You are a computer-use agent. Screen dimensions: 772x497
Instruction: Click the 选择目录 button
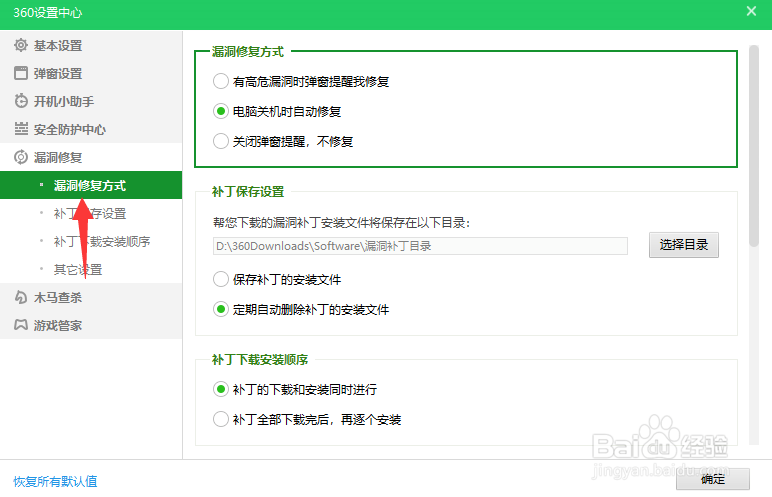pyautogui.click(x=683, y=245)
